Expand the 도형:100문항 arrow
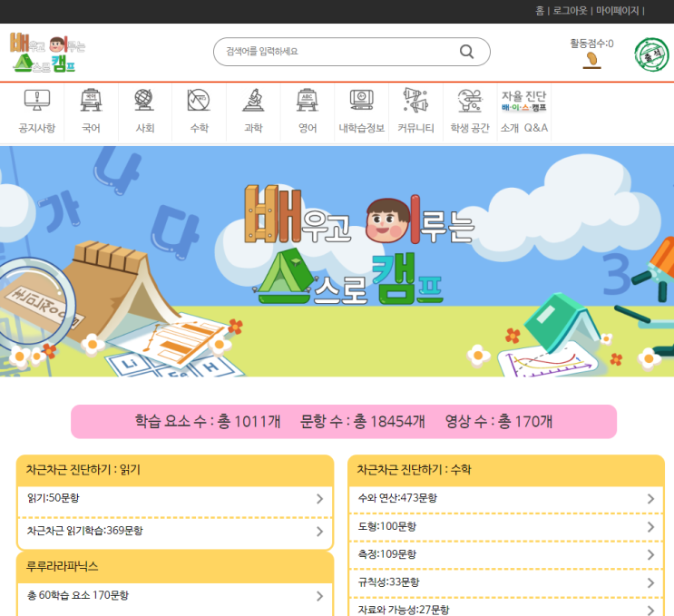The height and width of the screenshot is (616, 674). pos(650,527)
